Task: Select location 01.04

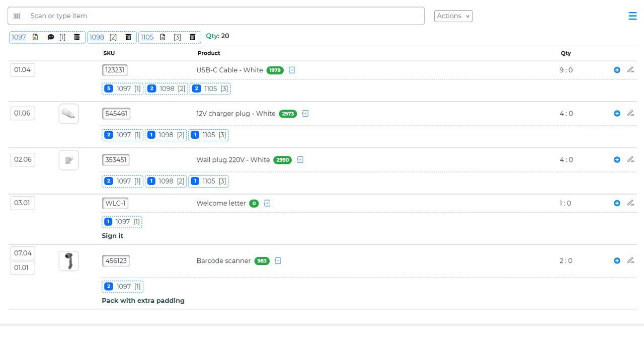Action: (x=23, y=70)
